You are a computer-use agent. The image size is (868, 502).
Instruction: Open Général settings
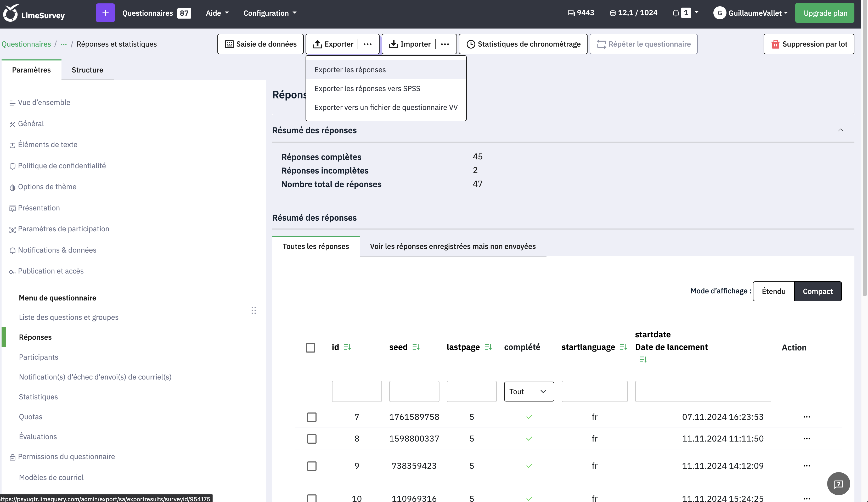pos(26,124)
